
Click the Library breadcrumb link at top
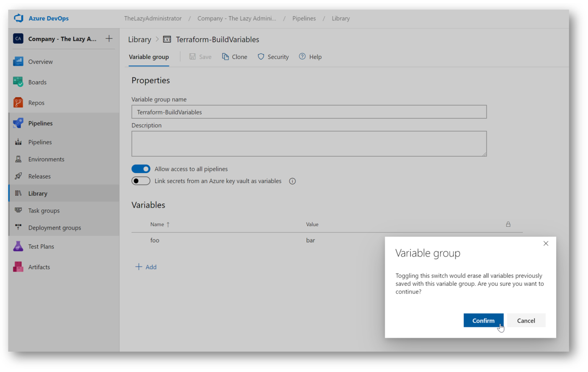click(341, 18)
